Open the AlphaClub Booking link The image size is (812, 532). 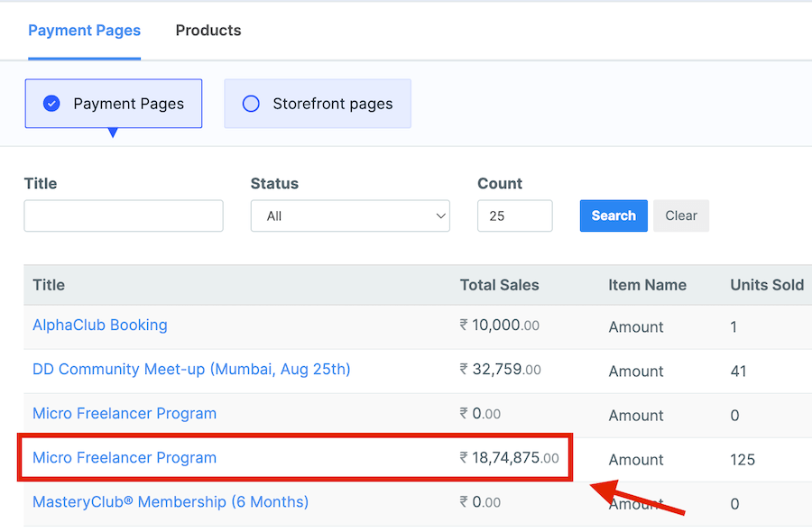[100, 325]
